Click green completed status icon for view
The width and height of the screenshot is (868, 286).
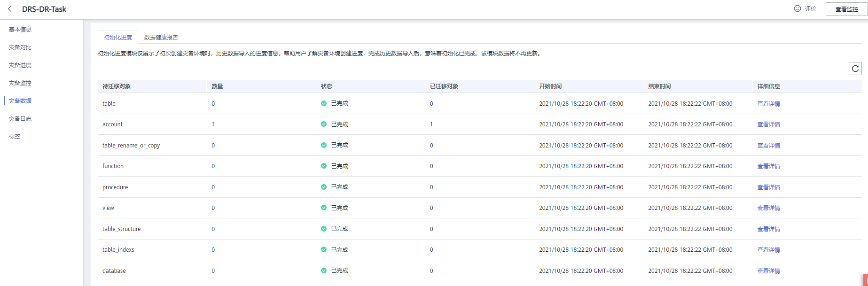[x=324, y=208]
